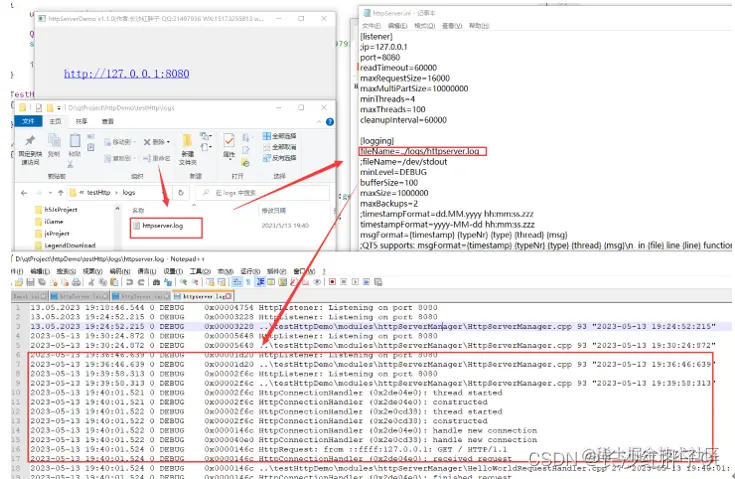Image resolution: width=735 pixels, height=479 pixels.
Task: Toggle indent guide in Notepad++ toolbar
Action: [260, 282]
